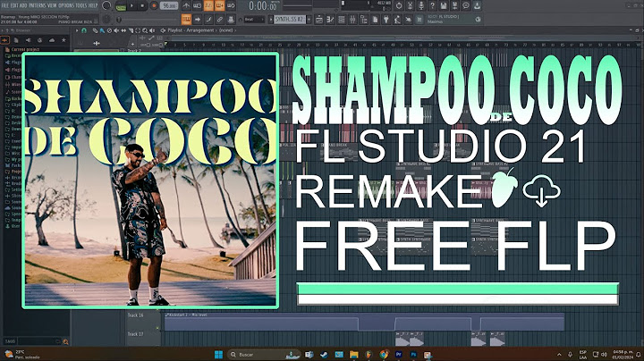This screenshot has width=644, height=361.
Task: Click the chat/support bubble icon
Action: click(x=466, y=5)
